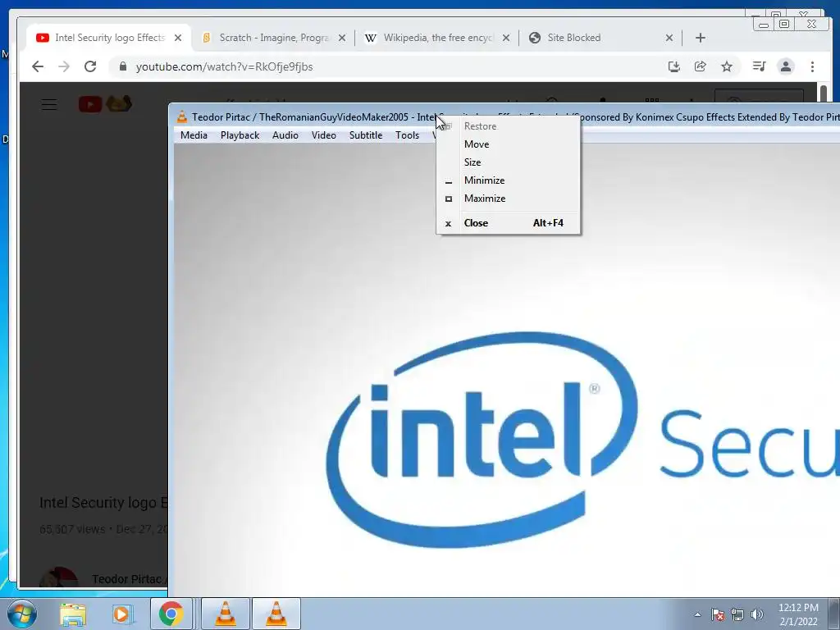Screen dimensions: 840x630
Task: Open Windows Start button
Action: 21,614
